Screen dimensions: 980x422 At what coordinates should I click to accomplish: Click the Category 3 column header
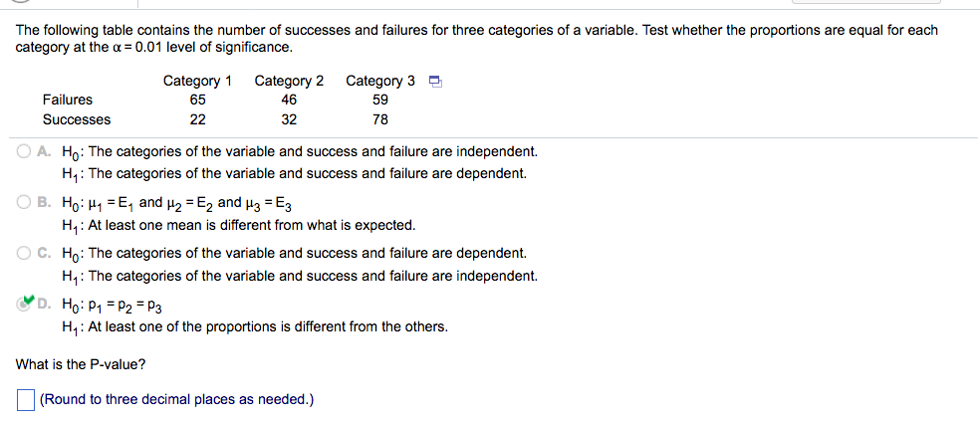pos(380,82)
